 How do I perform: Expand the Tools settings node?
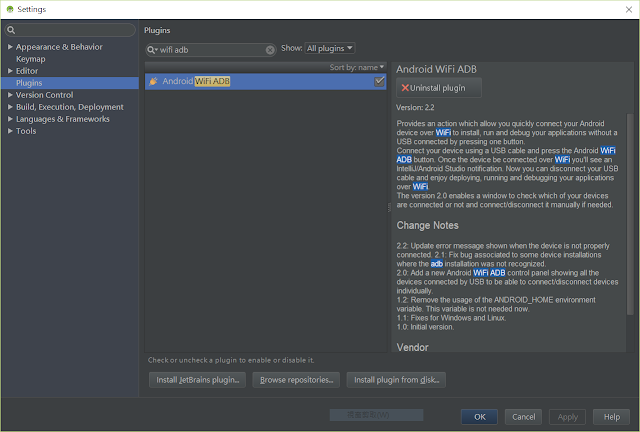tap(10, 131)
